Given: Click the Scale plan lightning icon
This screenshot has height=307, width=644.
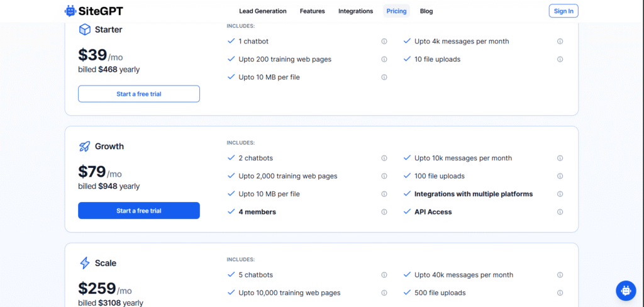Looking at the screenshot, I should [85, 263].
